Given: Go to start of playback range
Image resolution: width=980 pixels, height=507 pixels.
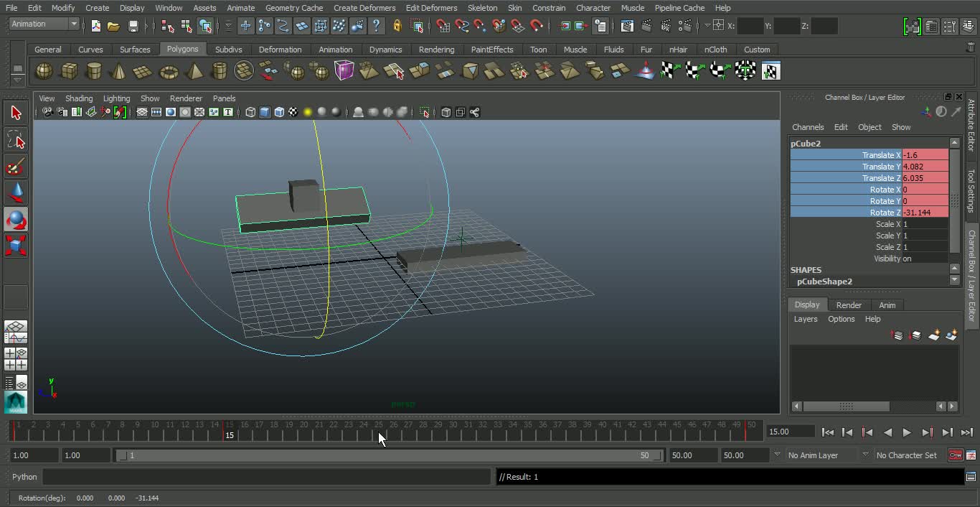Looking at the screenshot, I should click(827, 432).
